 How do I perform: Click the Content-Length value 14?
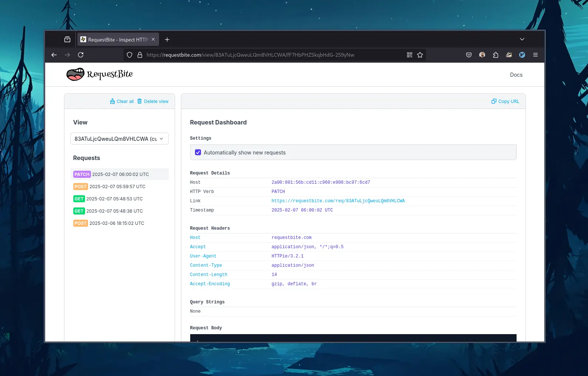tap(274, 274)
